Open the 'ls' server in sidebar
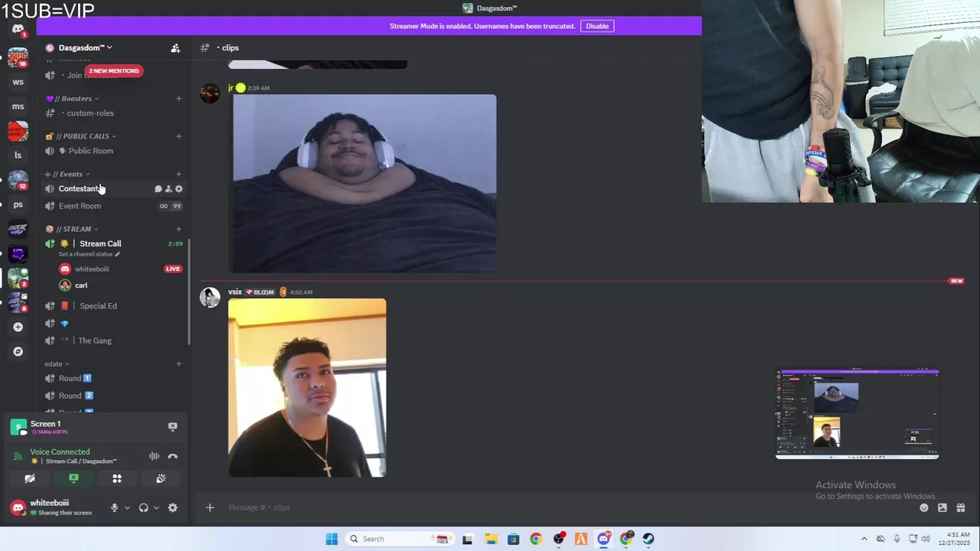The image size is (980, 551). coord(18,155)
